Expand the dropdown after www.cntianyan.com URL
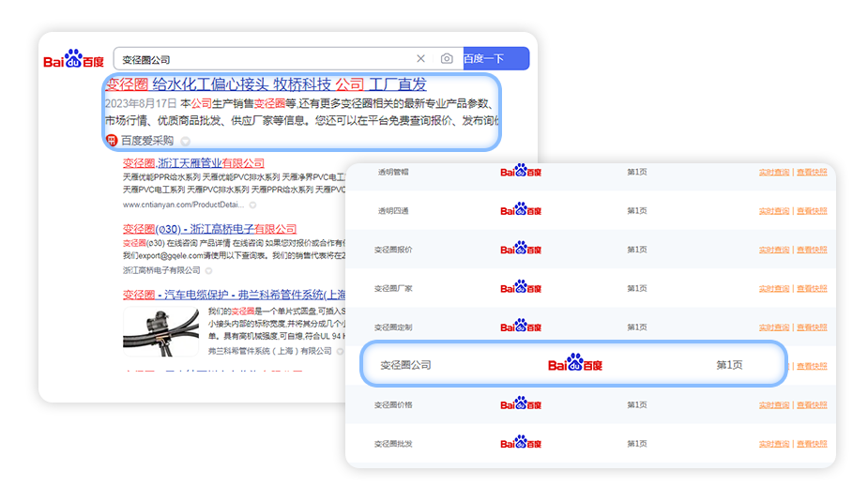Screen dimensions: 868x502 252,205
